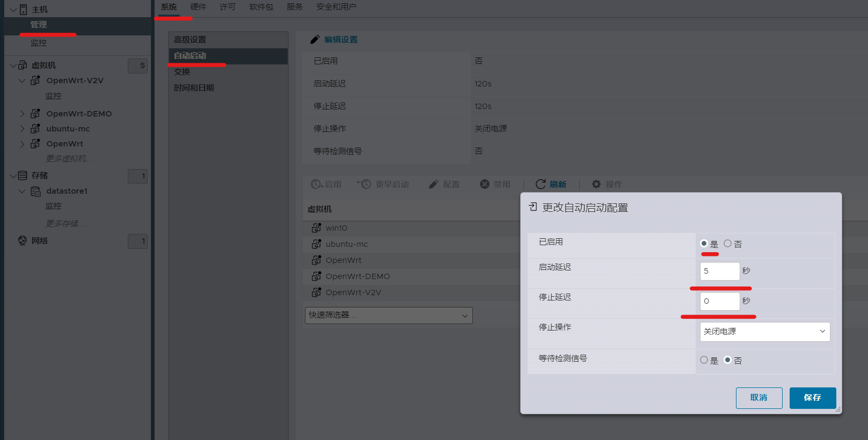Image resolution: width=868 pixels, height=440 pixels.
Task: Click the storage (存储) icon in the navigator
Action: 23,175
